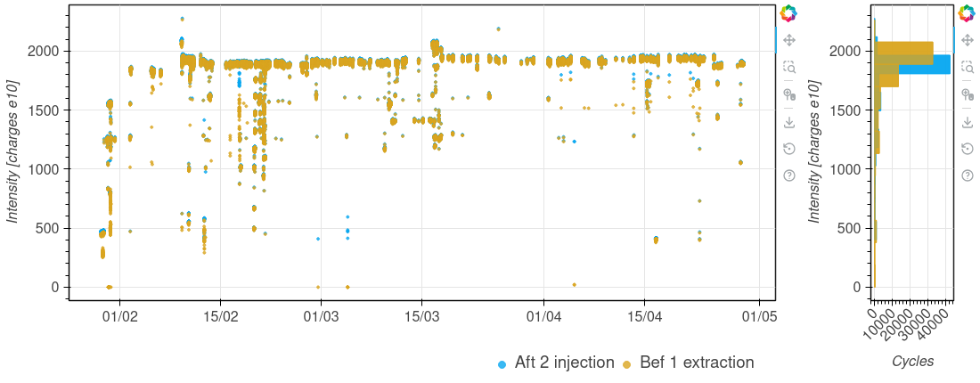Toggle the "Bef 1 extraction" legend label
This screenshot has height=383, width=980.
click(x=696, y=363)
